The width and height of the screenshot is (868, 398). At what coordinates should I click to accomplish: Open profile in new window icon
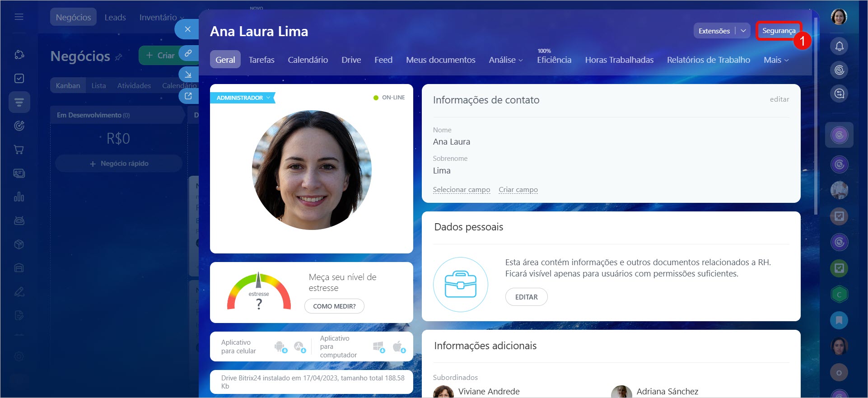point(188,96)
